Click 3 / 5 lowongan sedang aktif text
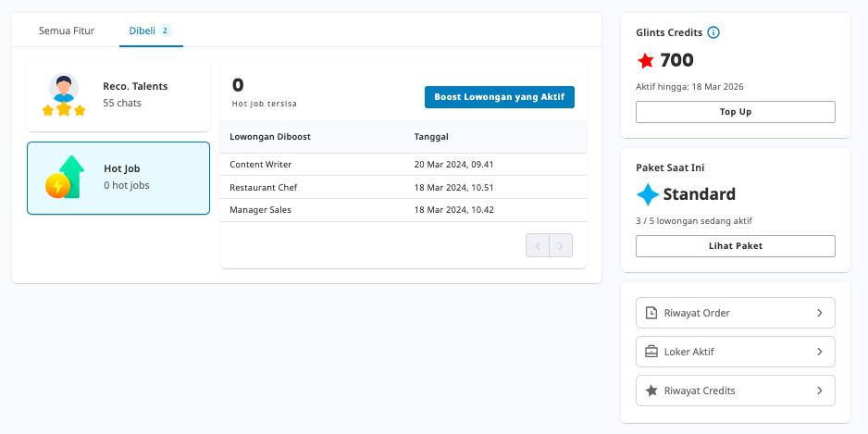868x434 pixels. 694,221
